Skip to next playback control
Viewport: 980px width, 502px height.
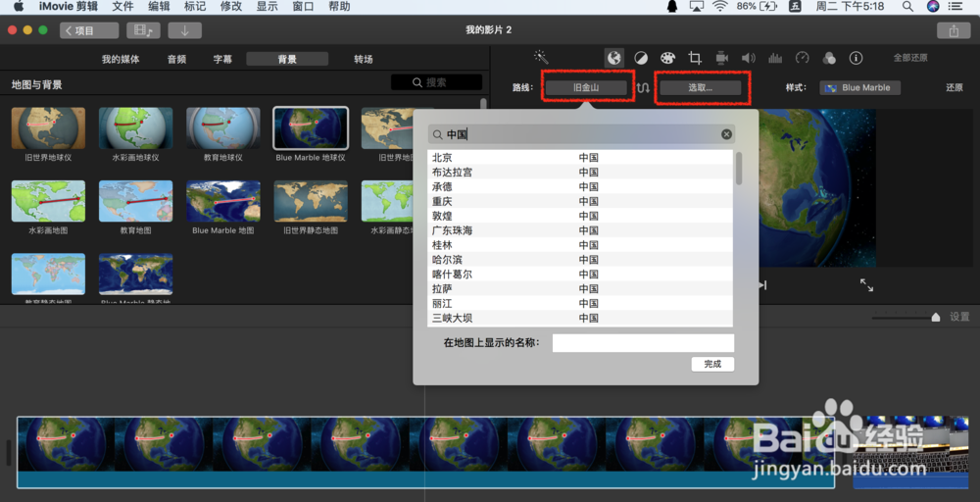763,285
